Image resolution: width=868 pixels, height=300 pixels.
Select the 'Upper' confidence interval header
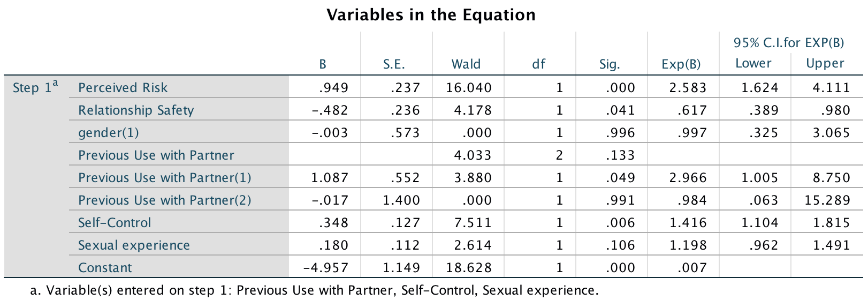click(x=825, y=63)
